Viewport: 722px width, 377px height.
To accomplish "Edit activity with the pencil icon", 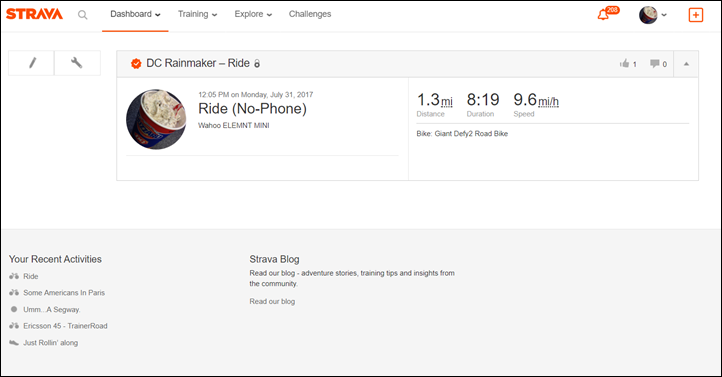I will point(32,63).
